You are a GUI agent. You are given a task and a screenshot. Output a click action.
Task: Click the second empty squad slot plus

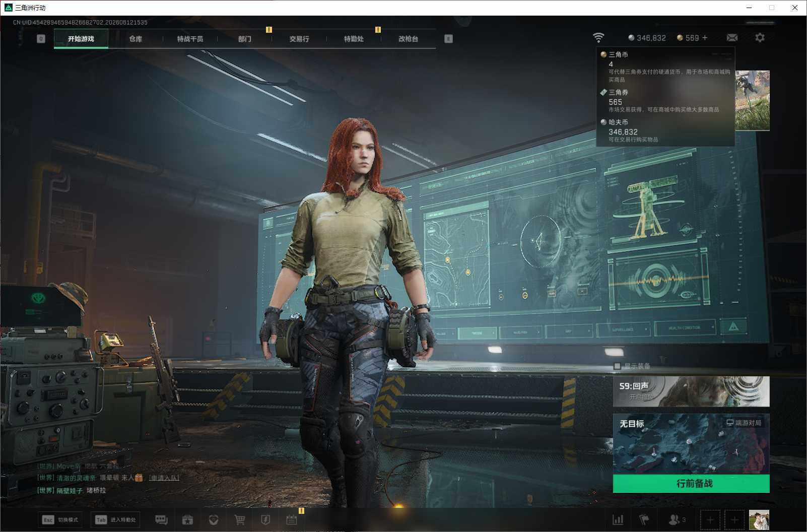pyautogui.click(x=734, y=520)
